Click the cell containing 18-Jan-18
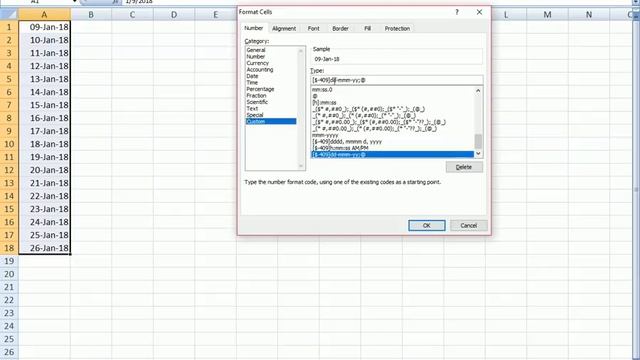Screen dimensions: 640x360 pos(44,144)
